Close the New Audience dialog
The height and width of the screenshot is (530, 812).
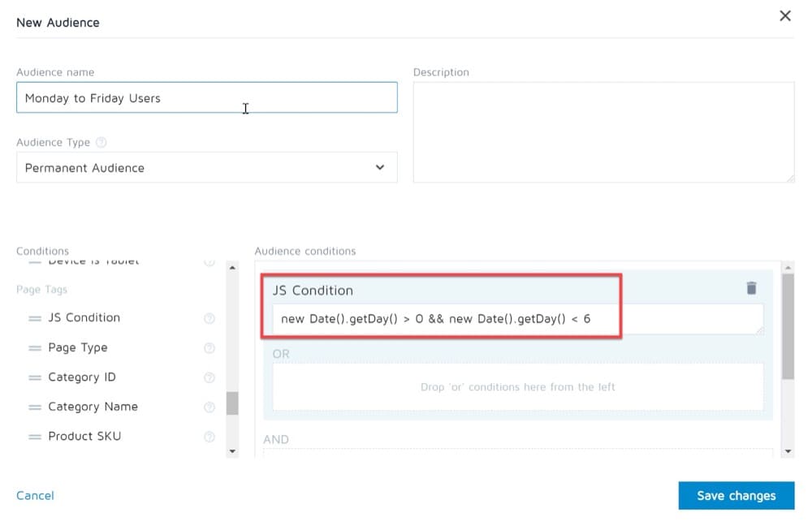785,16
